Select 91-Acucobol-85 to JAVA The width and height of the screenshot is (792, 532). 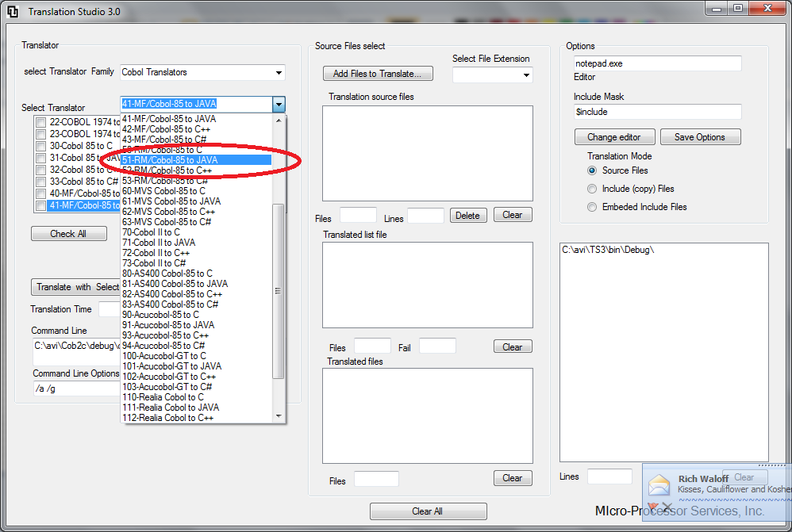coord(197,325)
